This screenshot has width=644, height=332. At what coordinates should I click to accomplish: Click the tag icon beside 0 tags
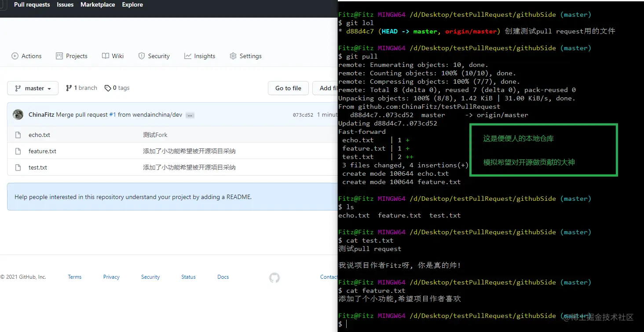coord(108,88)
